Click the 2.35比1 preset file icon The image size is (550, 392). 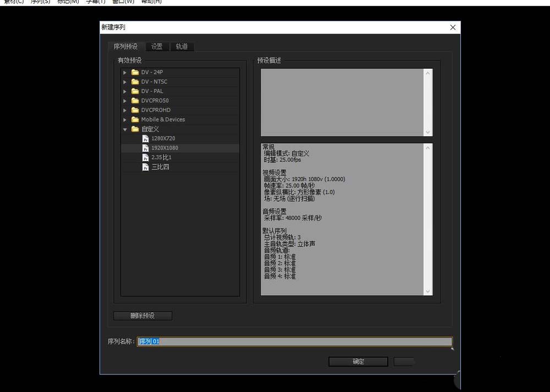(x=144, y=157)
